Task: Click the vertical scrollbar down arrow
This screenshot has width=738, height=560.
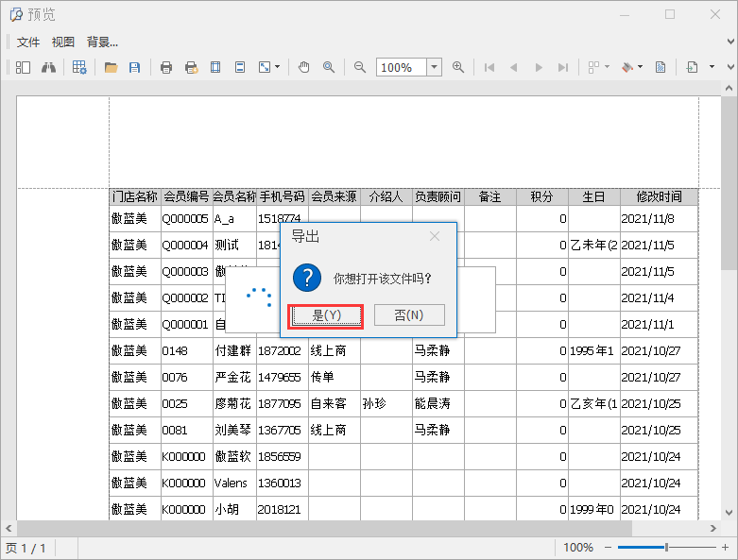Action: (729, 513)
